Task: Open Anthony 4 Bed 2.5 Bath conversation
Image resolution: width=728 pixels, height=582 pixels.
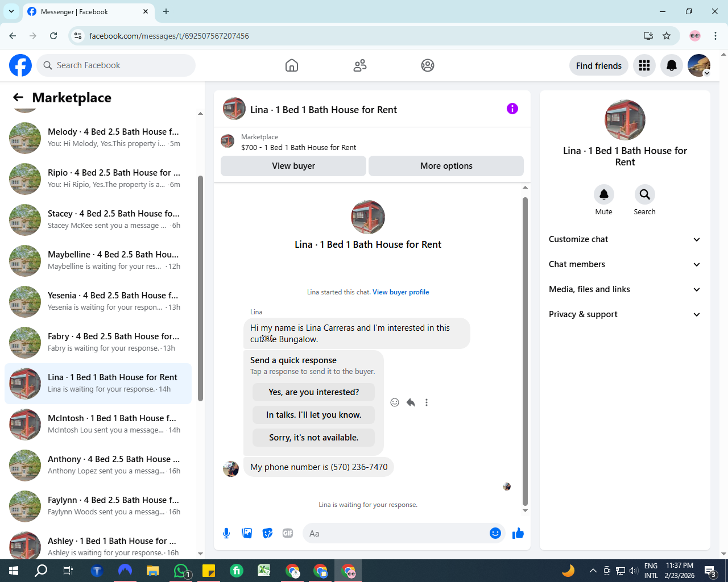Action: point(98,465)
